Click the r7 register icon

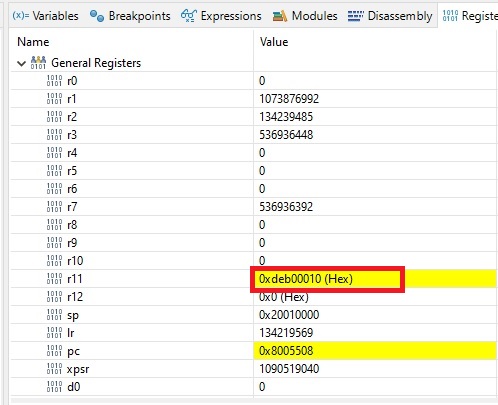tap(54, 207)
